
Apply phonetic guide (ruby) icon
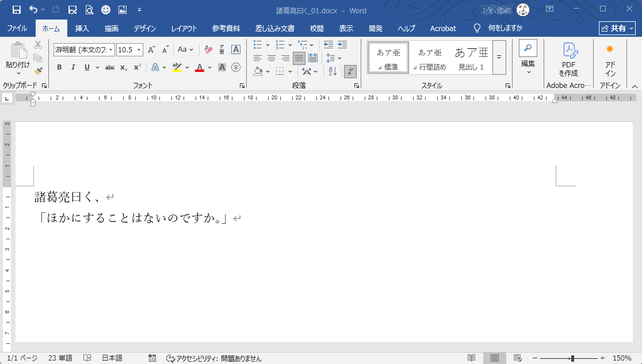[x=222, y=49]
